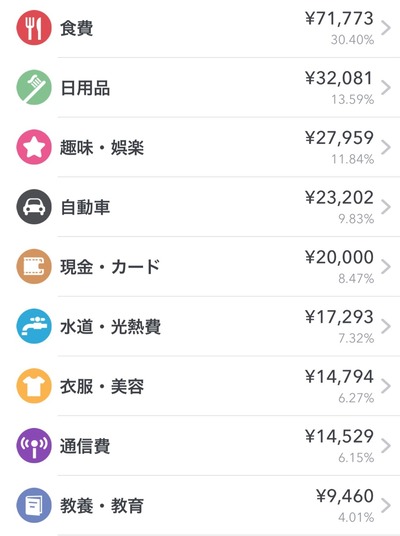
Task: Expand the 日用品 row chevron
Action: click(386, 88)
